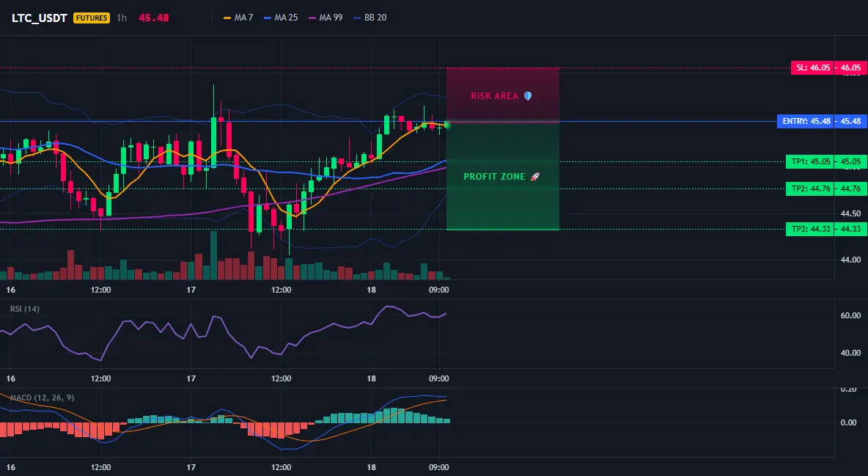Toggle the MA 7 indicator legend
The width and height of the screenshot is (868, 476).
(x=238, y=18)
